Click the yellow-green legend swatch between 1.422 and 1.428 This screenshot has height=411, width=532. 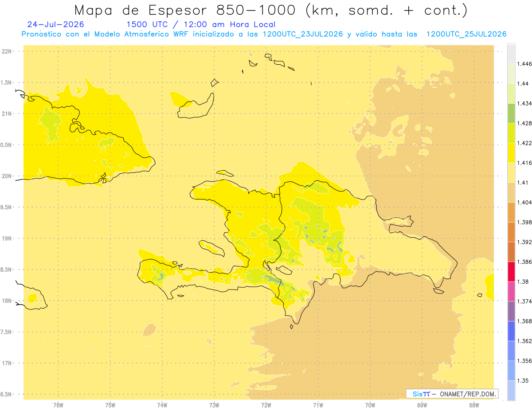click(511, 133)
